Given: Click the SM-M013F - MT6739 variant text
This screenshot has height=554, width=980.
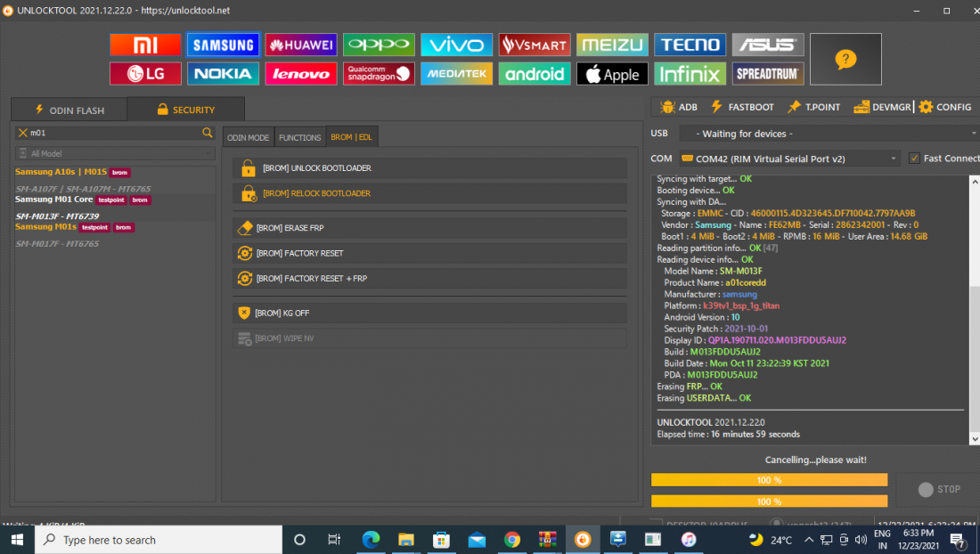Looking at the screenshot, I should [x=57, y=216].
